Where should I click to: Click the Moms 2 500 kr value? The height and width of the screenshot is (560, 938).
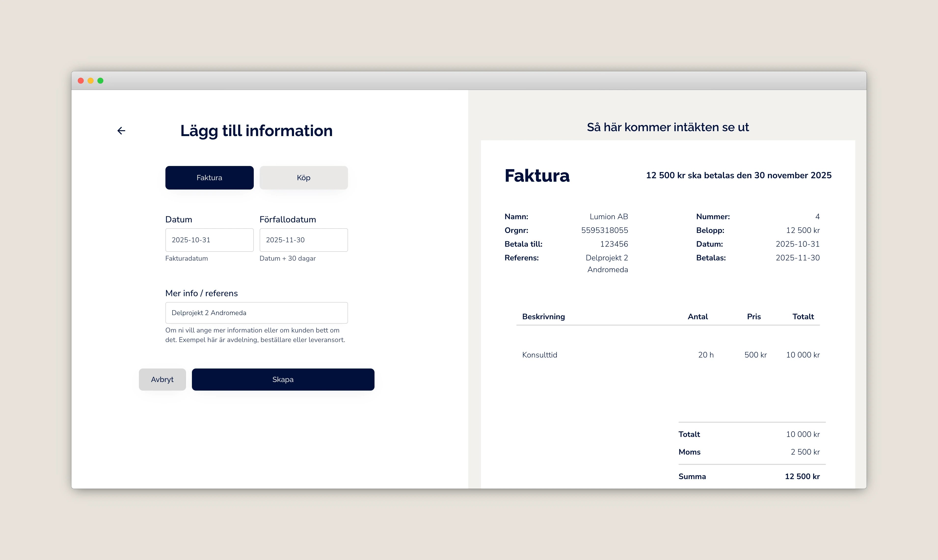point(805,452)
